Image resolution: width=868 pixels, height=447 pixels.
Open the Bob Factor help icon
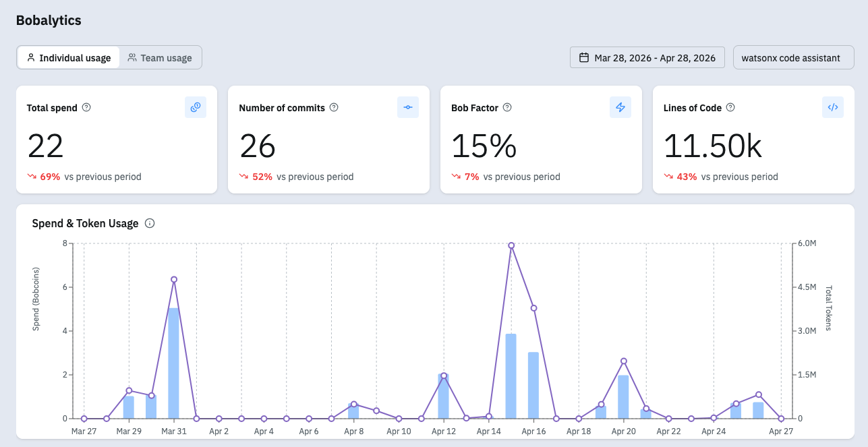pos(507,107)
